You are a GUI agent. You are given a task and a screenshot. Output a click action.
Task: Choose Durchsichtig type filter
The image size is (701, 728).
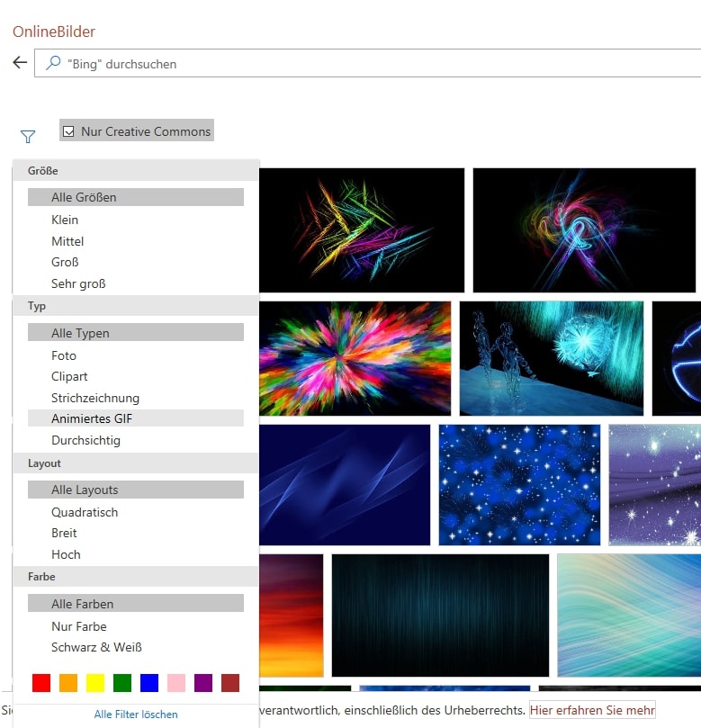(x=85, y=441)
